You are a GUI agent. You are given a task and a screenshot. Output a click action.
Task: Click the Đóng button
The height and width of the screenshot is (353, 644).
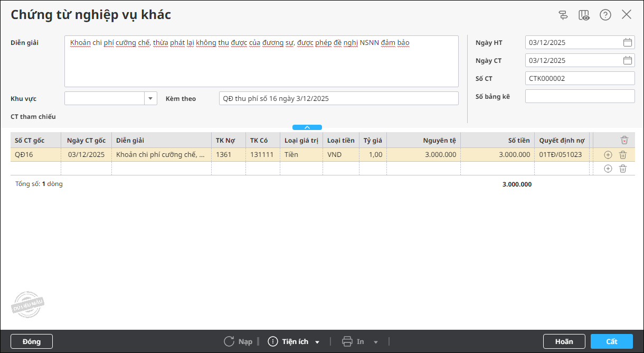(32, 341)
